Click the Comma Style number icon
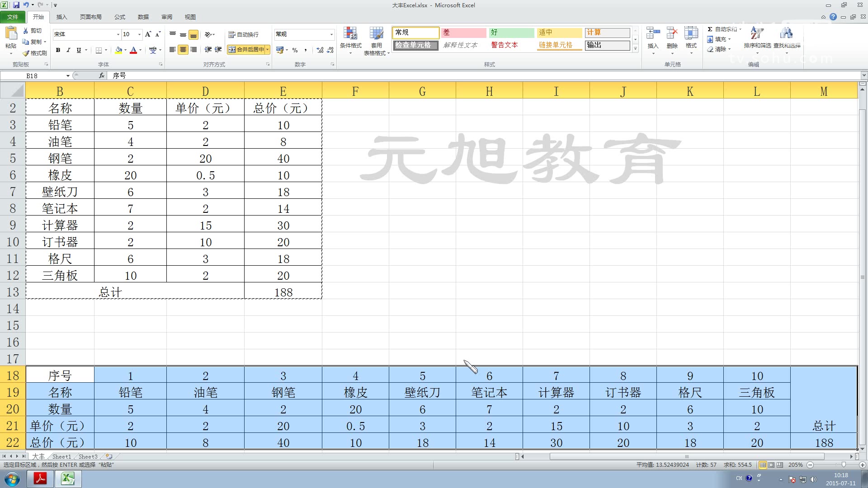The image size is (868, 488). [307, 50]
